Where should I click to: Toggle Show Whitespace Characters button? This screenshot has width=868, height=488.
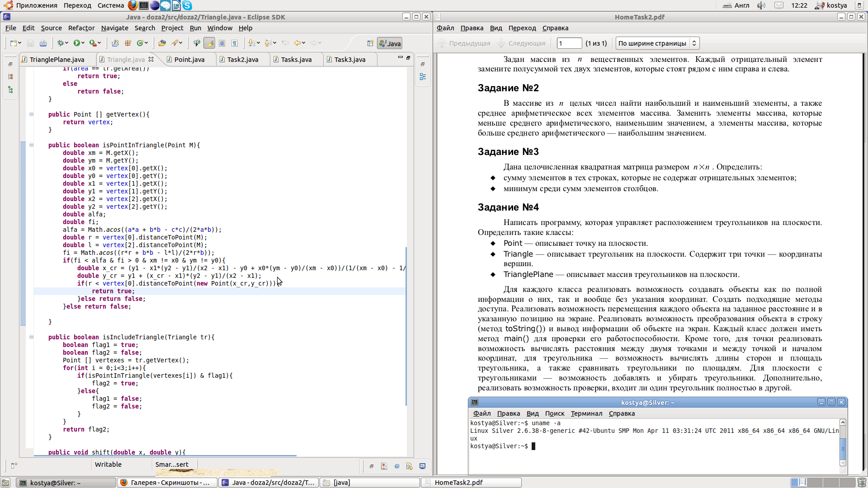click(235, 43)
